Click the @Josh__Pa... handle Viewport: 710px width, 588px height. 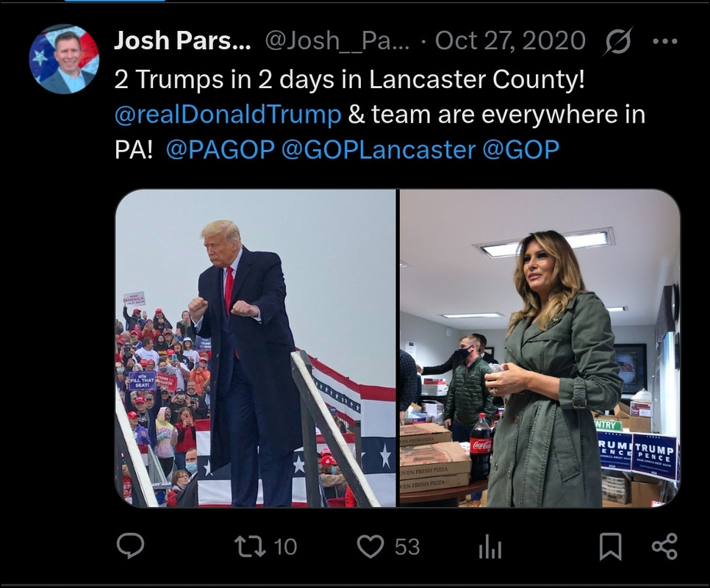coord(337,40)
